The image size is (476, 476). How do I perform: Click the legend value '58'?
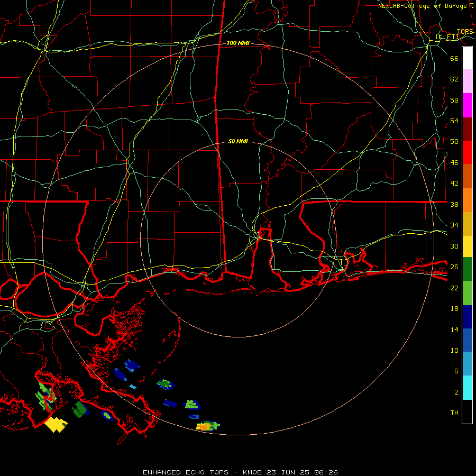pyautogui.click(x=454, y=100)
